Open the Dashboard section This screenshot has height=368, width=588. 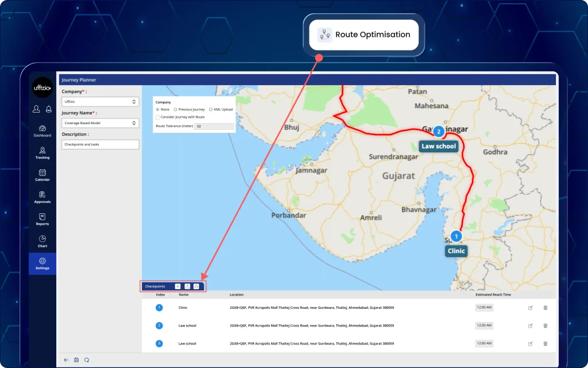coord(42,131)
